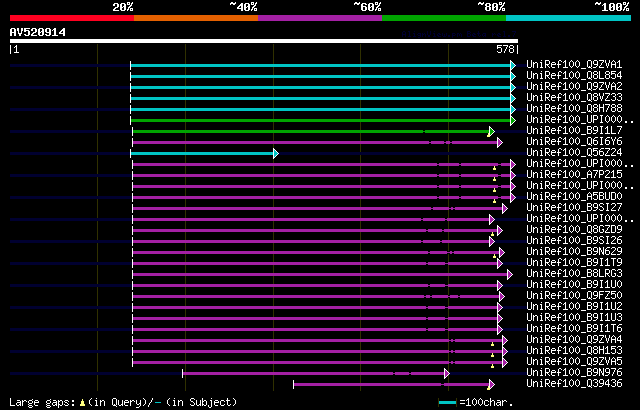Select the UniRef100_A7P215 label

tap(574, 175)
